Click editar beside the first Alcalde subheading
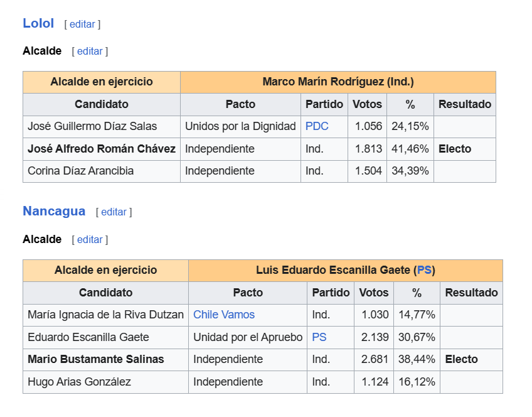Viewport: 532px width, 417px height. pos(90,51)
